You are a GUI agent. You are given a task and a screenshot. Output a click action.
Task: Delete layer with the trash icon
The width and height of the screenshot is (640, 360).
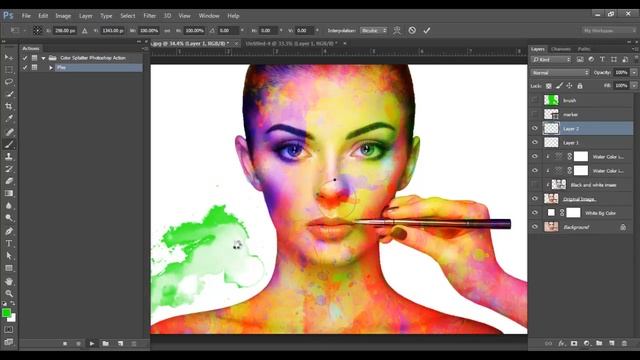tap(624, 344)
